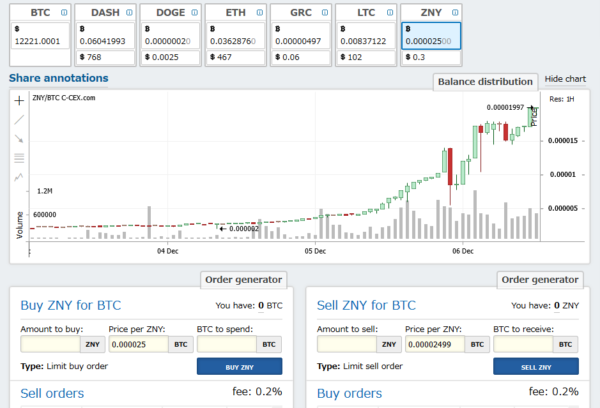Image resolution: width=600 pixels, height=408 pixels.
Task: Open the Balance distribution tab
Action: 485,82
